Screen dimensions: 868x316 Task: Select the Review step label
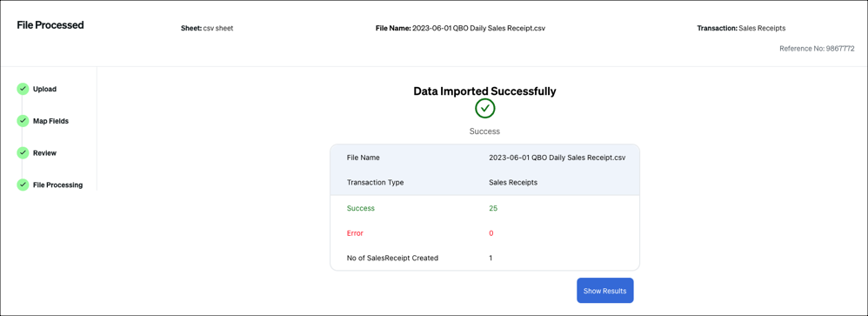click(x=45, y=153)
